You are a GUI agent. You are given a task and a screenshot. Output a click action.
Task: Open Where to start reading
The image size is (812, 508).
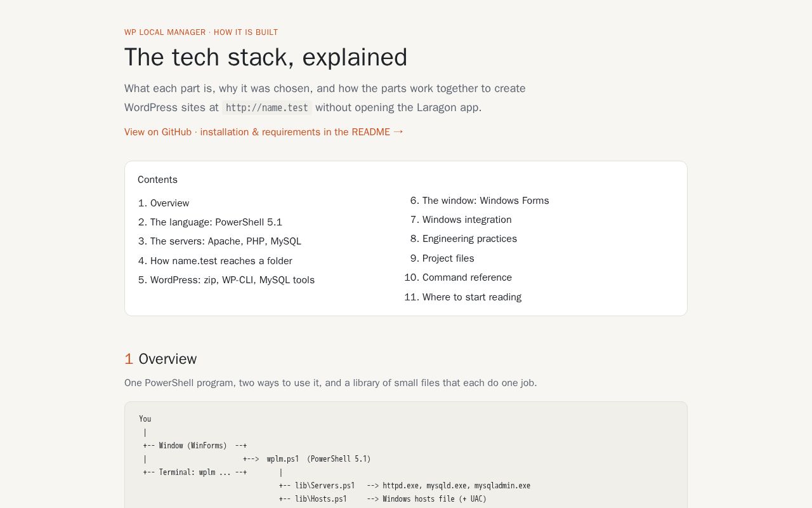click(x=472, y=297)
